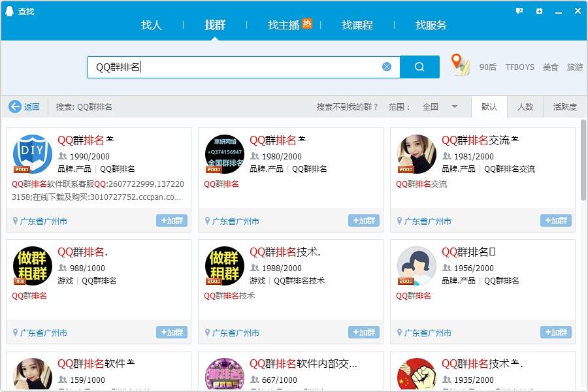Click inside the search input field
The width and height of the screenshot is (588, 392).
[x=229, y=66]
